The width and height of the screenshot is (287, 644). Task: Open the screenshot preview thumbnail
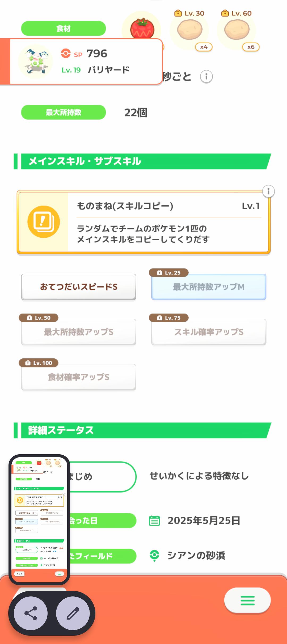39,519
